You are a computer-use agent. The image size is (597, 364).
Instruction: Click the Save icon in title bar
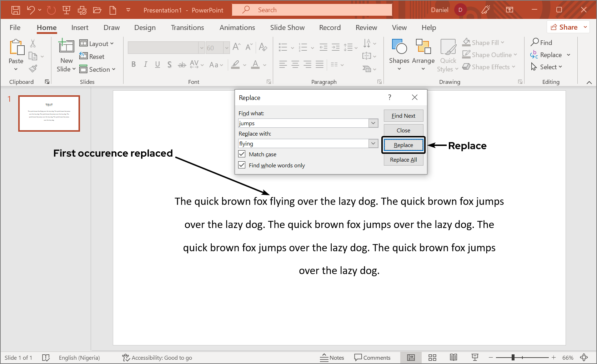pos(16,10)
